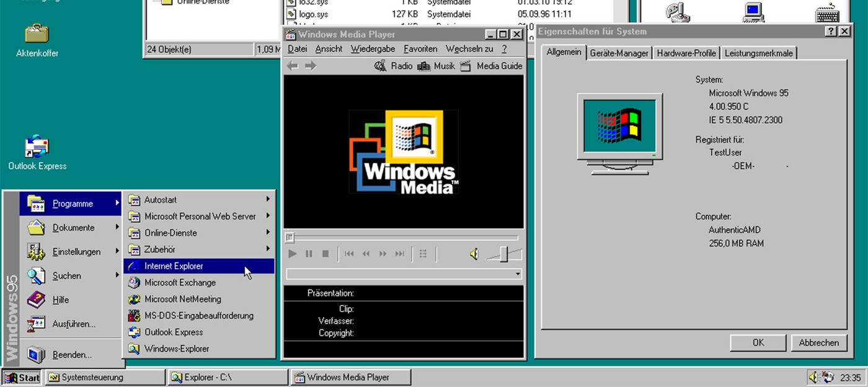Click the Back arrow in Media Player toolbar

[x=293, y=66]
